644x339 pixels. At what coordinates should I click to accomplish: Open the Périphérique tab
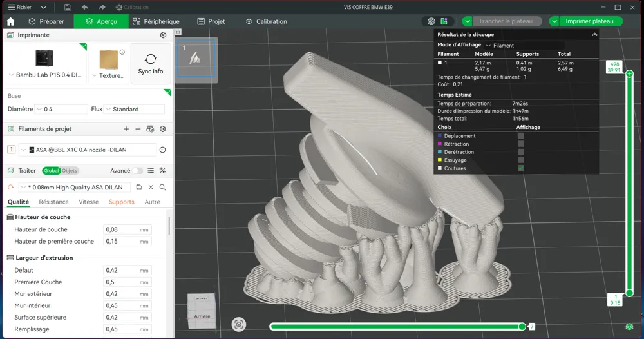(156, 21)
